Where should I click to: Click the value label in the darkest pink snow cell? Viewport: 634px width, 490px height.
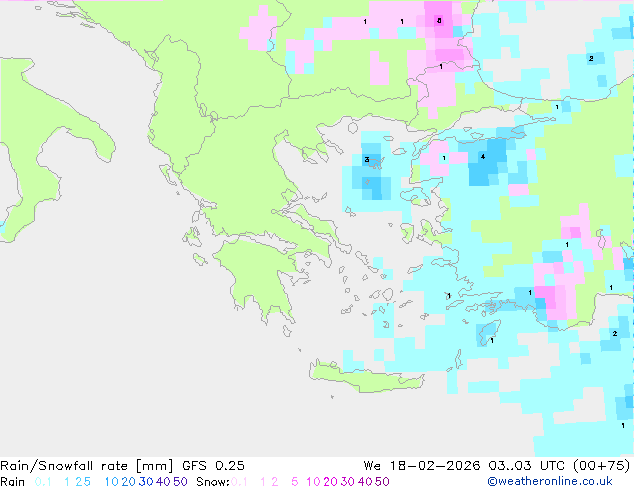tap(439, 20)
